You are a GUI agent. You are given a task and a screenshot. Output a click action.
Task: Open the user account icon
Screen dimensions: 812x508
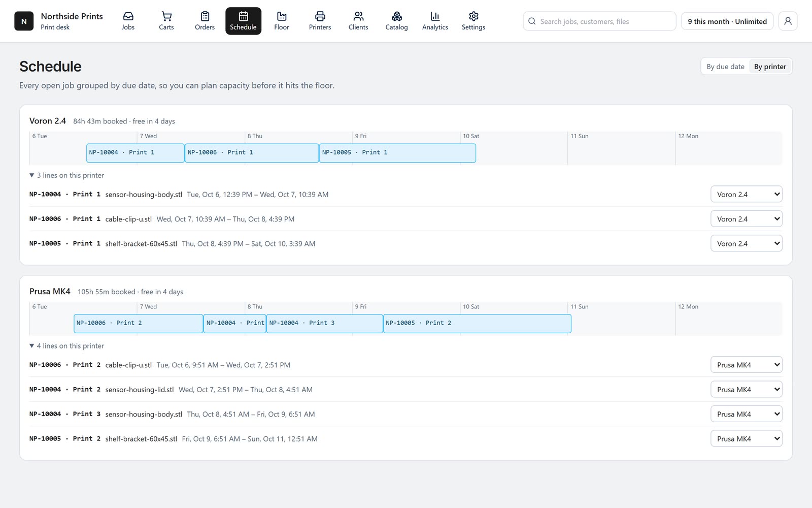788,21
